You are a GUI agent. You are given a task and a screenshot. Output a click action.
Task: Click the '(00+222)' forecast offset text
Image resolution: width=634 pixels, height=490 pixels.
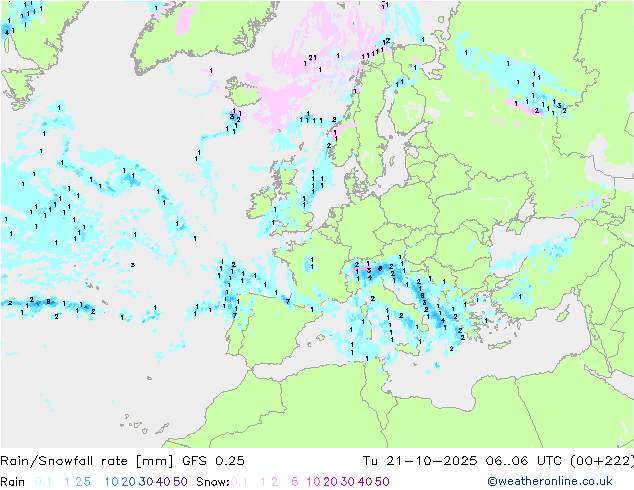[602, 460]
